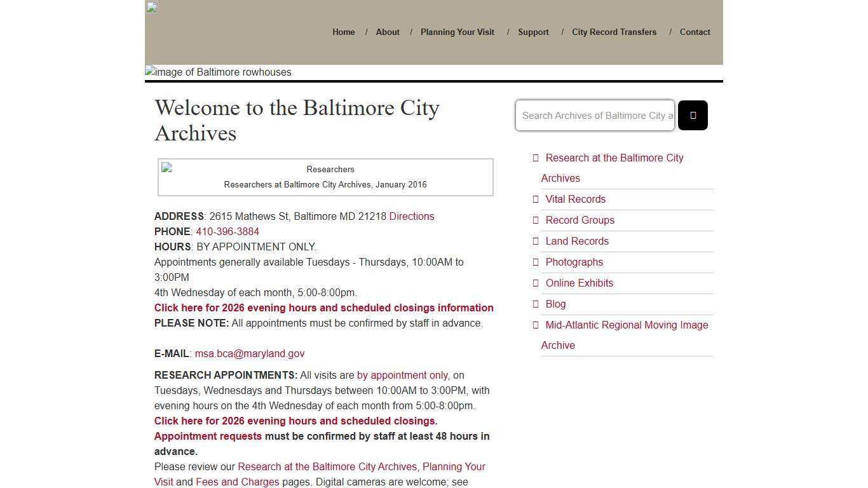Click the phone number 410-396-3884
Image resolution: width=868 pixels, height=488 pixels.
click(227, 231)
